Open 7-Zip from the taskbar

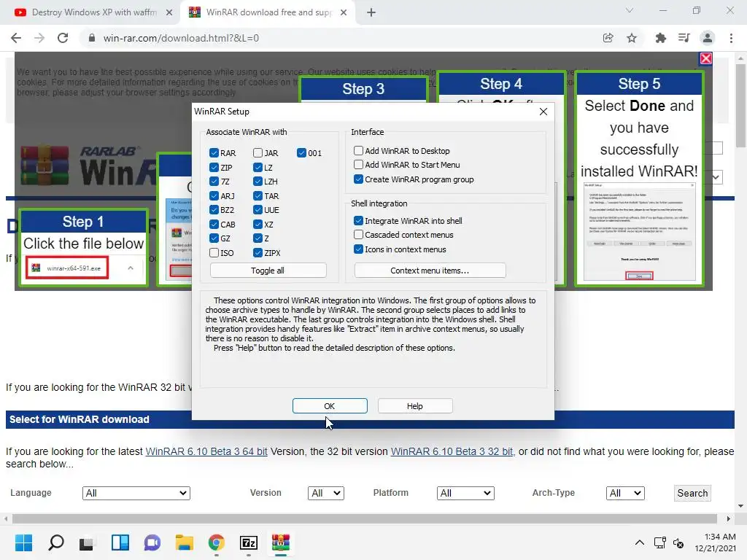click(249, 542)
